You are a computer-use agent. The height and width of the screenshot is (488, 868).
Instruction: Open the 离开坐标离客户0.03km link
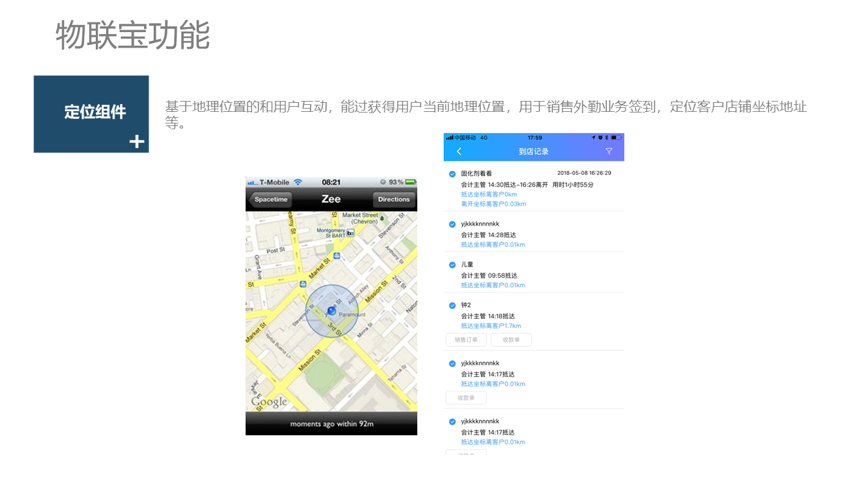click(x=493, y=204)
